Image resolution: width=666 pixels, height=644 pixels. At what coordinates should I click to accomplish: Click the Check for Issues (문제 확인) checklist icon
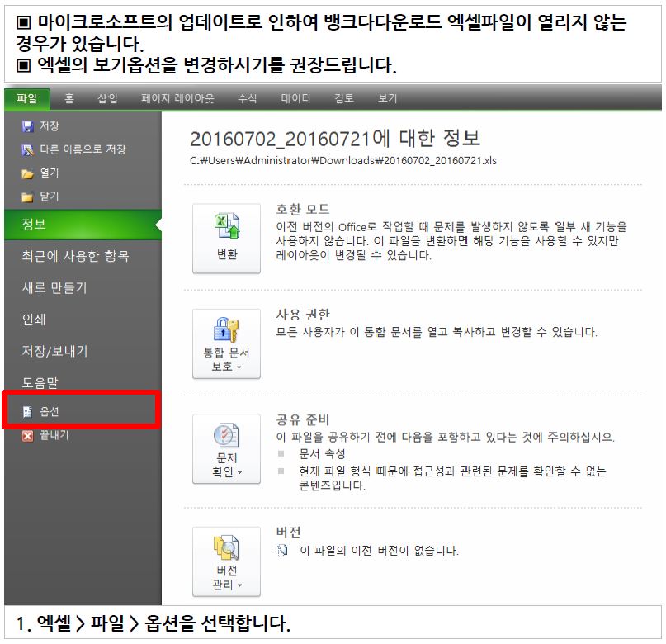tap(226, 435)
